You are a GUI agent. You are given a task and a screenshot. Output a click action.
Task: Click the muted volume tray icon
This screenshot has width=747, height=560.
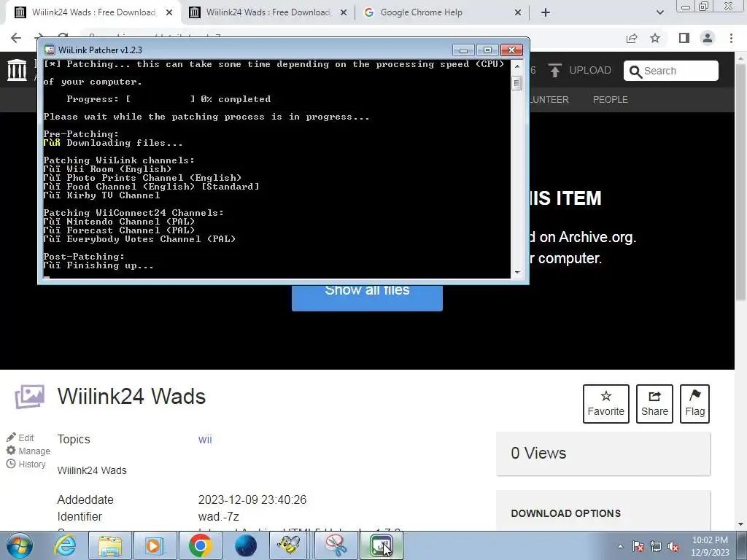[x=673, y=547]
